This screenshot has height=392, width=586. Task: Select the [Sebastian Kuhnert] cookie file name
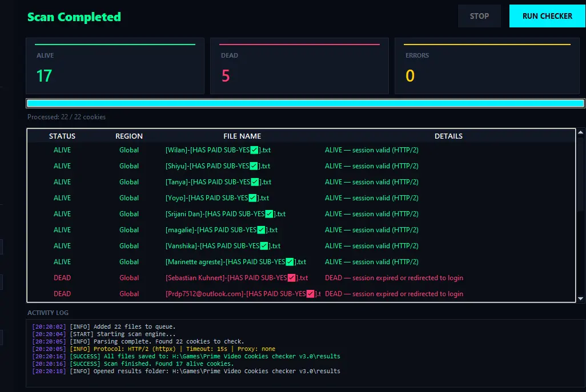pyautogui.click(x=236, y=278)
